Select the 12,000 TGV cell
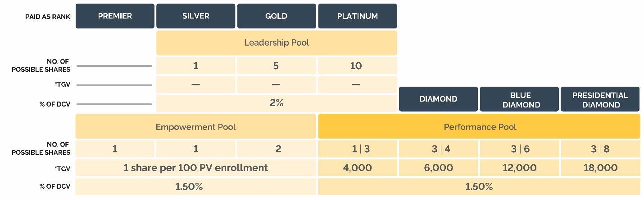The width and height of the screenshot is (644, 200). coord(519,167)
